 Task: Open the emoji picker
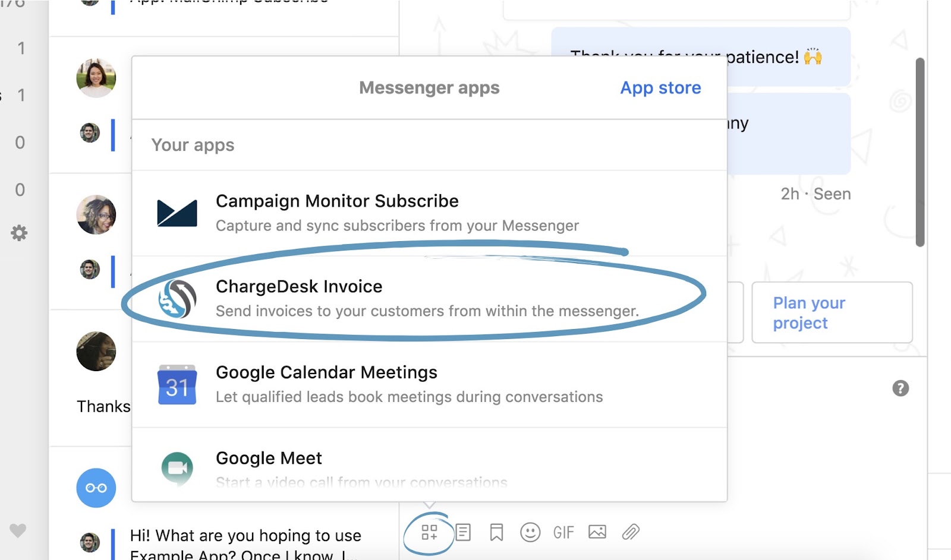[530, 532]
